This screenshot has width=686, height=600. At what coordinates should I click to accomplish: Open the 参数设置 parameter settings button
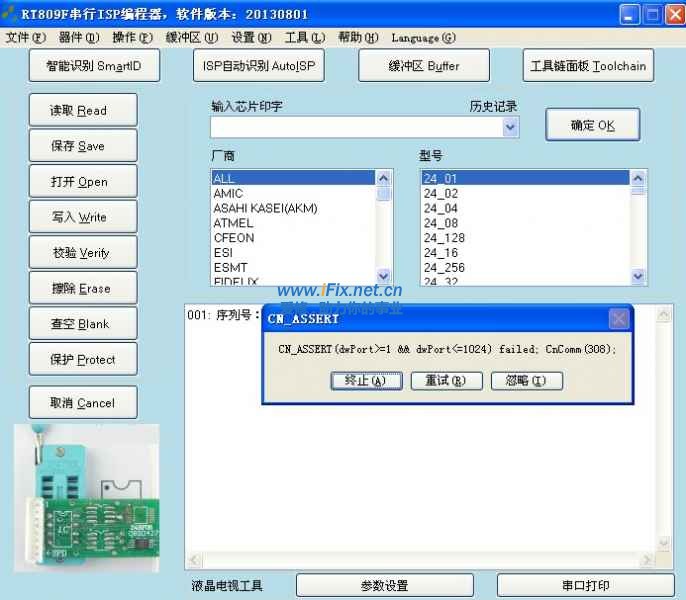tap(385, 585)
